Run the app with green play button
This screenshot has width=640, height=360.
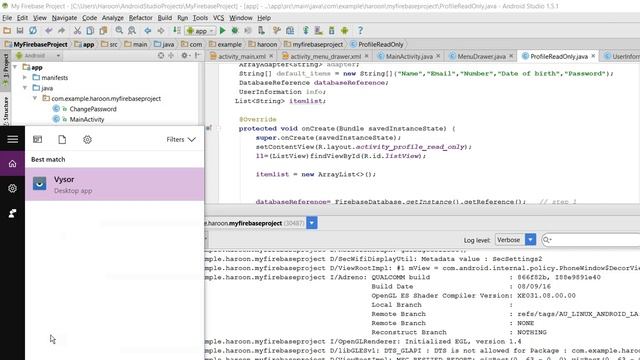click(222, 31)
